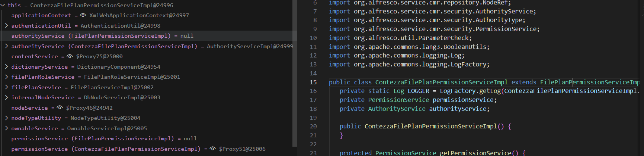Collapse the 'this' variable tree
The width and height of the screenshot is (644, 156).
(3, 5)
